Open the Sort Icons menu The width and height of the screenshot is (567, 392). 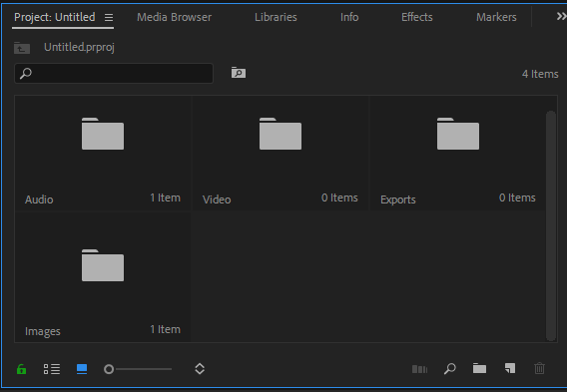pos(200,369)
